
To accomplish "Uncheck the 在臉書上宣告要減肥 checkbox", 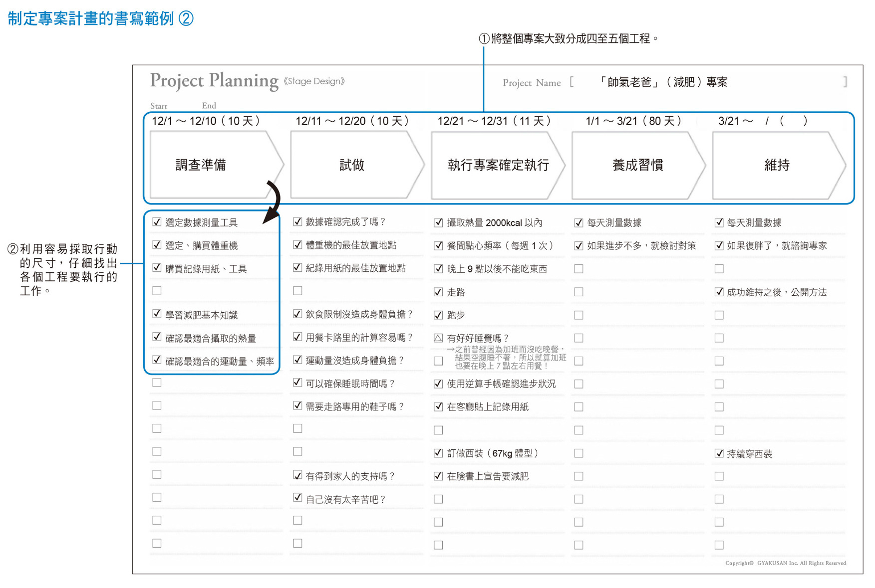I will (x=438, y=476).
